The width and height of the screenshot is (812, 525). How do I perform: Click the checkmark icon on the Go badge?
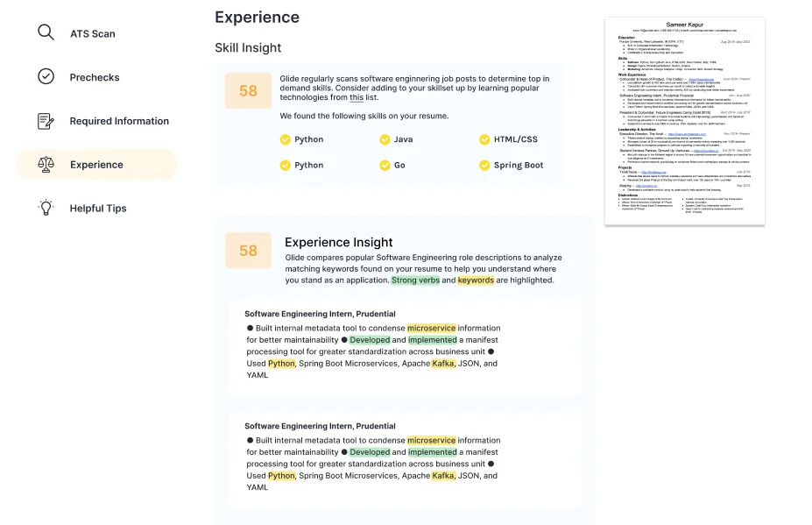pos(384,165)
